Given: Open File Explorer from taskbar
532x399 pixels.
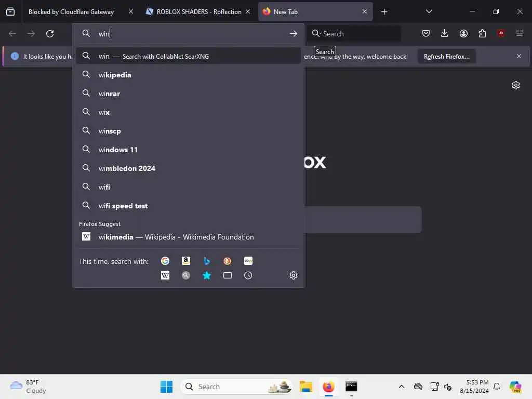Looking at the screenshot, I should pos(305,387).
